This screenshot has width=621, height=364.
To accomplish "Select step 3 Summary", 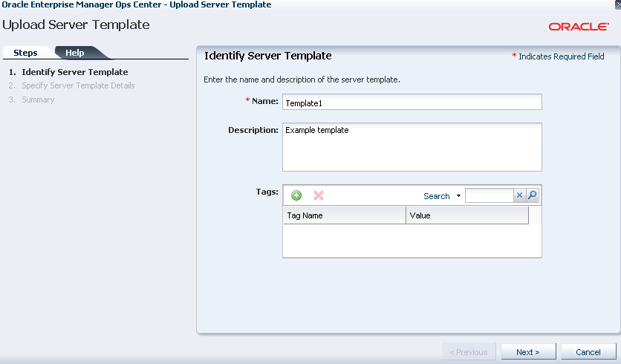I will pyautogui.click(x=38, y=100).
